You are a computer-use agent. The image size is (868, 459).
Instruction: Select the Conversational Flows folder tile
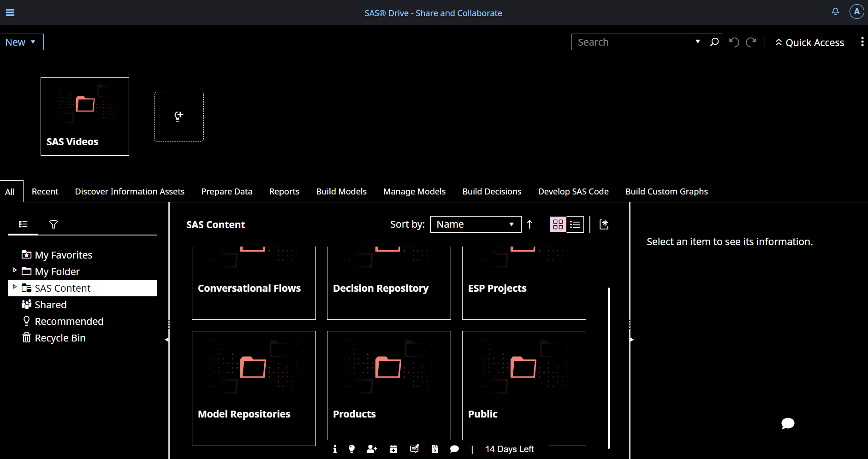[254, 283]
